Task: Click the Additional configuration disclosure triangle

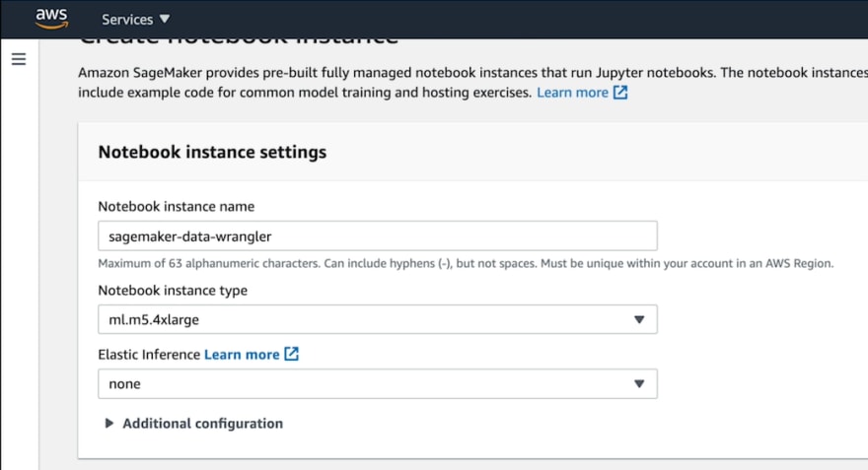Action: pos(109,424)
